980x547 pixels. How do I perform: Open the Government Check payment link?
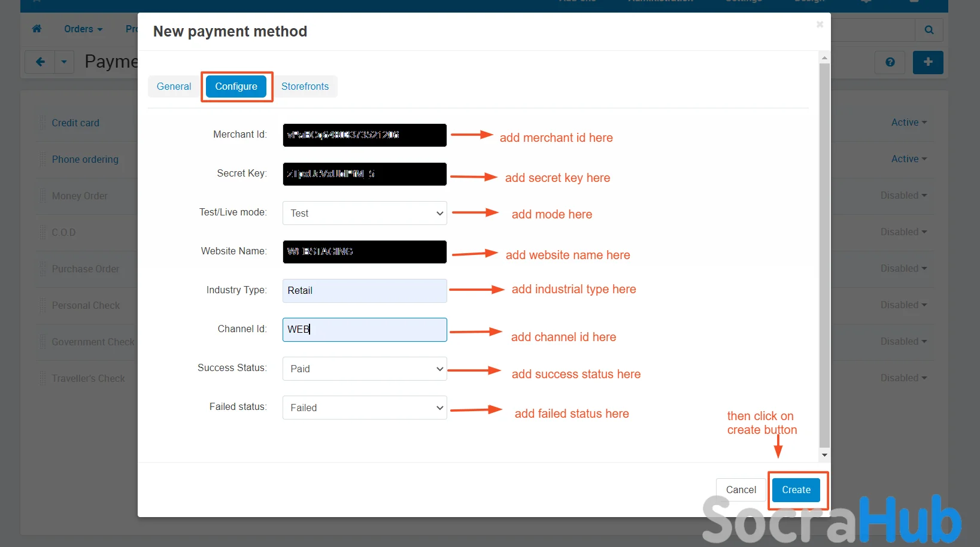[93, 342]
